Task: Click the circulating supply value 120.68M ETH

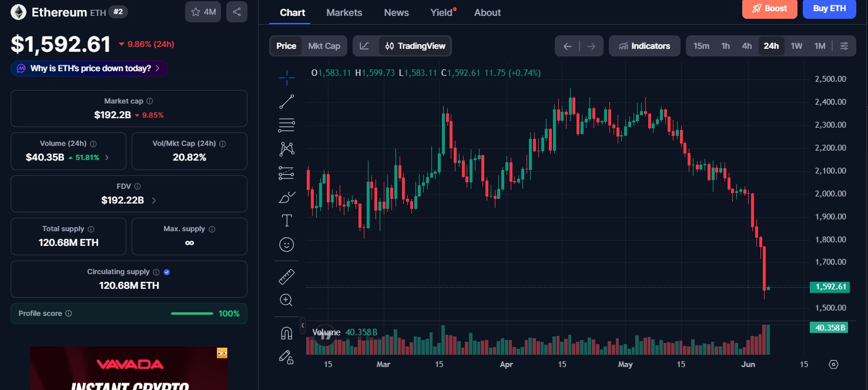Action: click(x=129, y=285)
